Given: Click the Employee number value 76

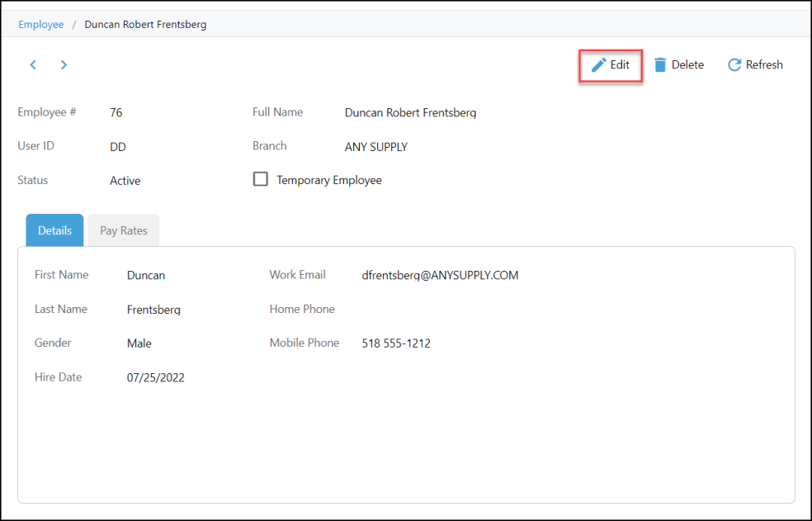Looking at the screenshot, I should point(116,113).
